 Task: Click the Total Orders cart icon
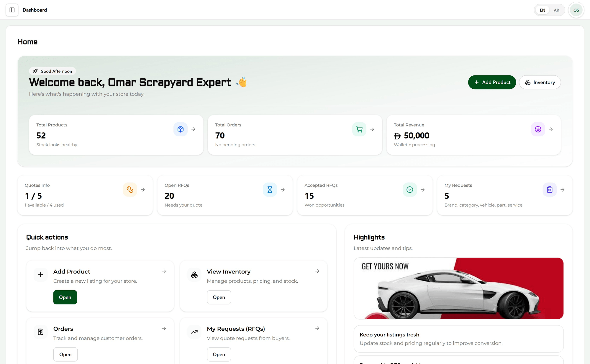pos(359,129)
